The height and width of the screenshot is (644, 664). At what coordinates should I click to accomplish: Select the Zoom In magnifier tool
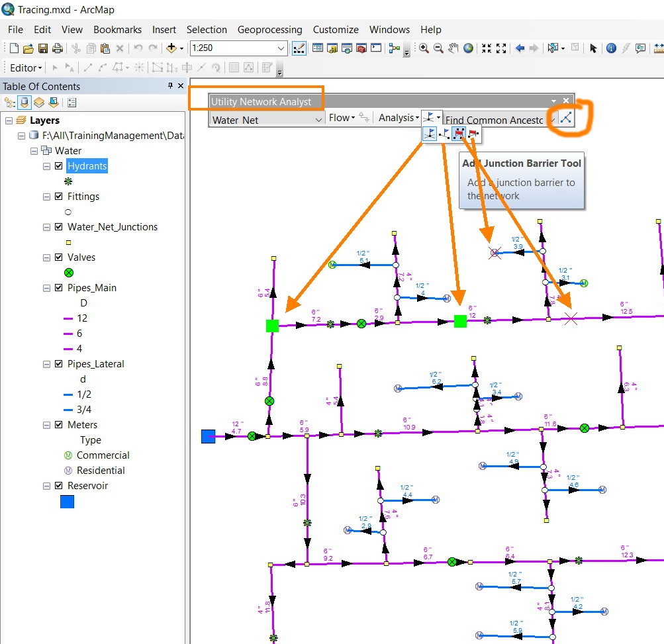coord(424,48)
